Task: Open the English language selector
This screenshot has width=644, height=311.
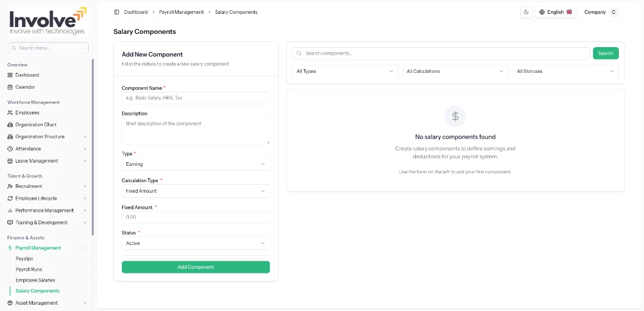Action: coord(555,12)
